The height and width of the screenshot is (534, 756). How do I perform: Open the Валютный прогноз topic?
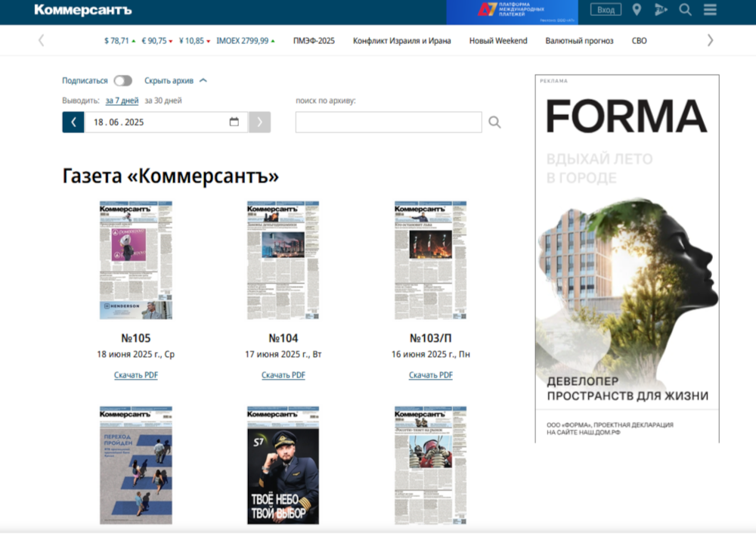click(x=579, y=41)
